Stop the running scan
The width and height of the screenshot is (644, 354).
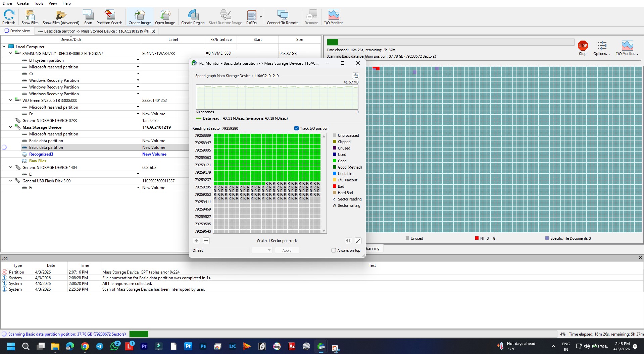(x=583, y=46)
